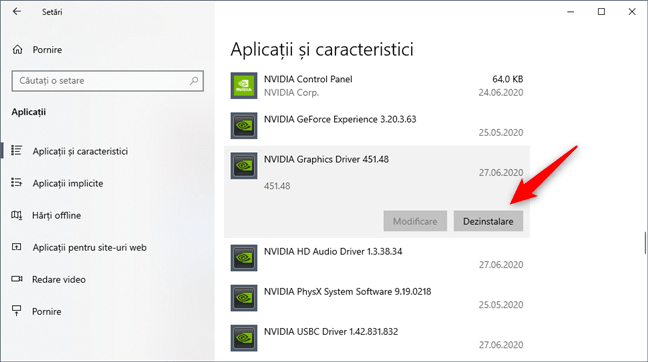Image resolution: width=648 pixels, height=362 pixels.
Task: Click the Redare video camera icon
Action: [x=17, y=279]
